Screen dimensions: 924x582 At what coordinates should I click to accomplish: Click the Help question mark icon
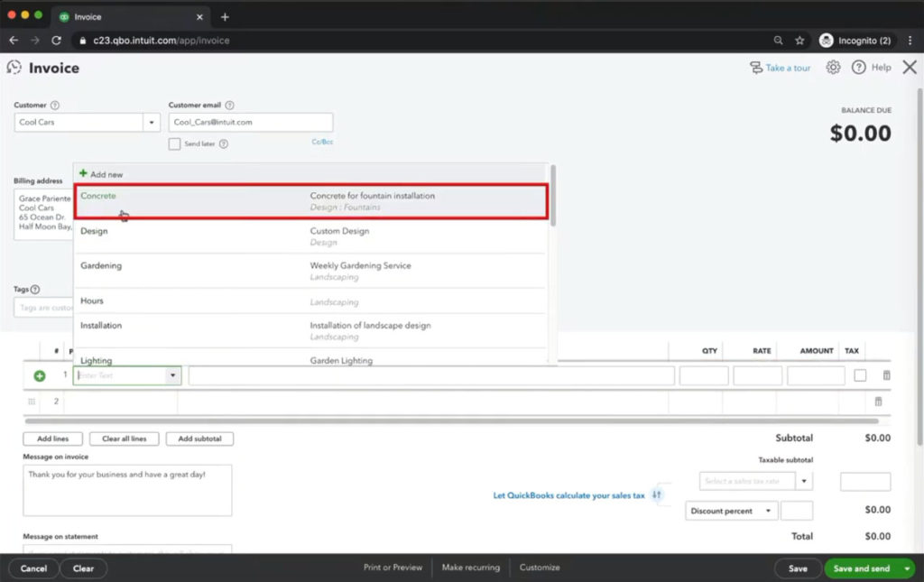[x=858, y=68]
